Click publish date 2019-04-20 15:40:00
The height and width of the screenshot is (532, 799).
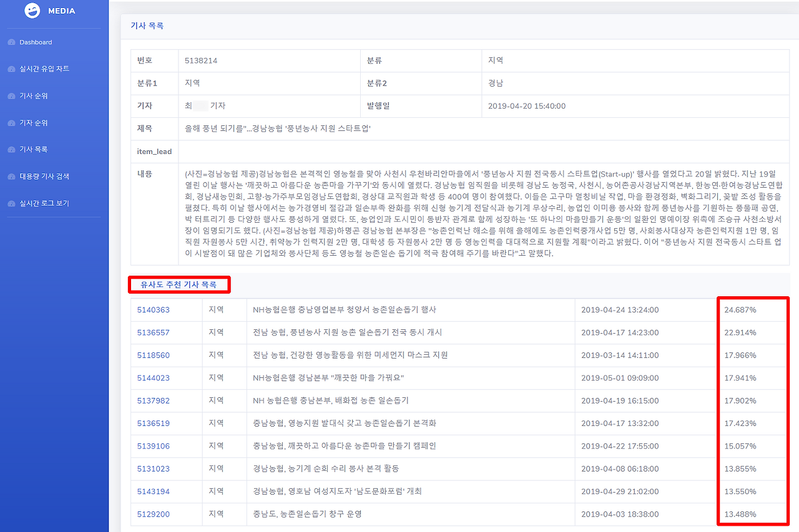pos(527,106)
